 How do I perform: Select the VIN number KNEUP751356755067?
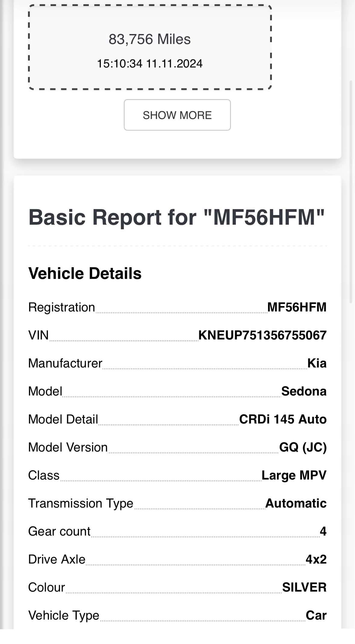(x=263, y=335)
